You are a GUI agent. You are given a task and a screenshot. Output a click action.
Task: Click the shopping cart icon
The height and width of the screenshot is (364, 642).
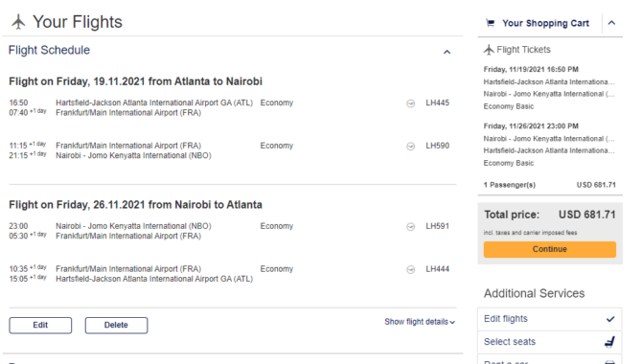pyautogui.click(x=490, y=23)
